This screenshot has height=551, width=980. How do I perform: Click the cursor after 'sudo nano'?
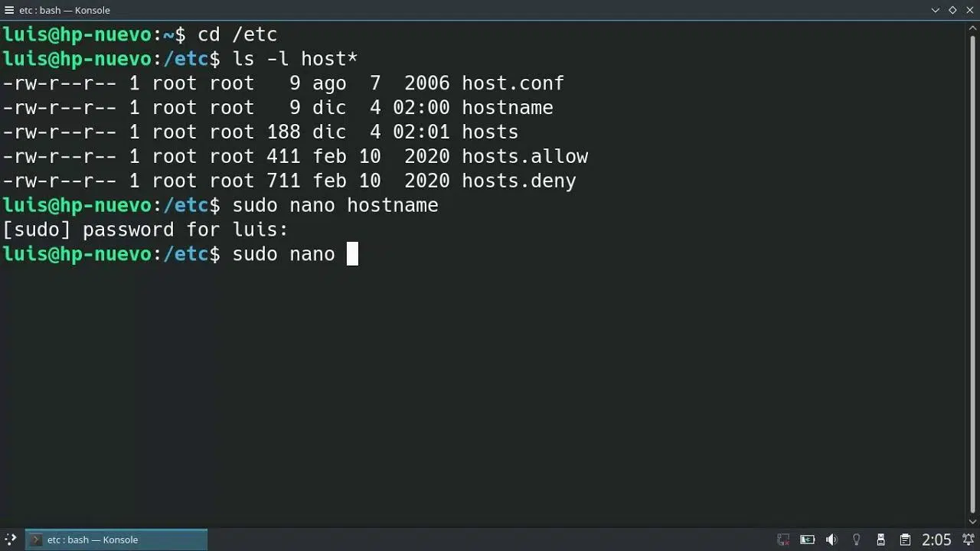click(x=352, y=254)
